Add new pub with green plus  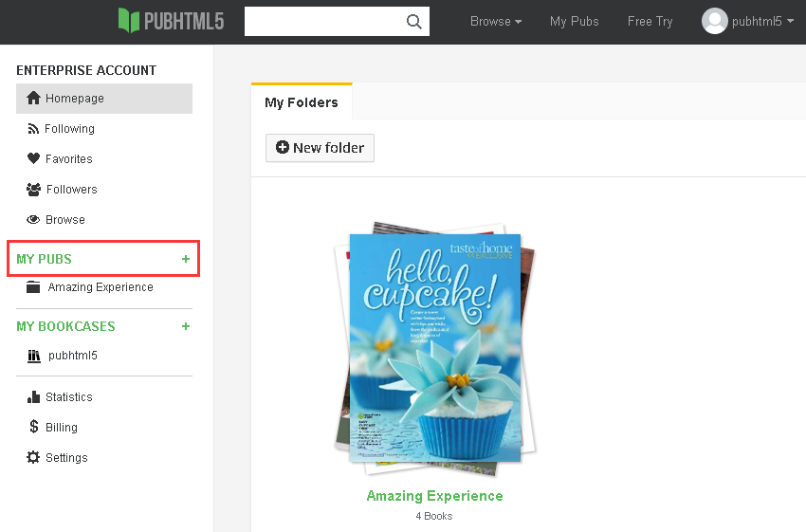pyautogui.click(x=186, y=259)
